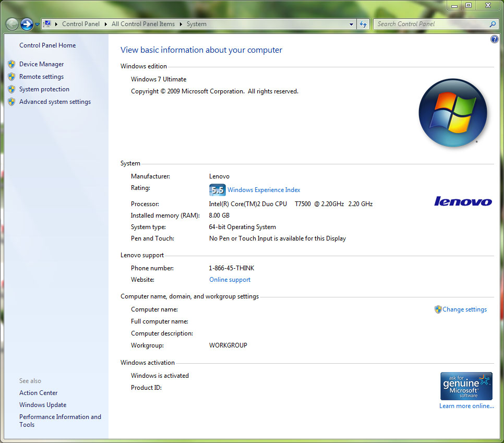The height and width of the screenshot is (443, 504).
Task: Expand arrow after Control Panel breadcrumb
Action: (x=106, y=24)
